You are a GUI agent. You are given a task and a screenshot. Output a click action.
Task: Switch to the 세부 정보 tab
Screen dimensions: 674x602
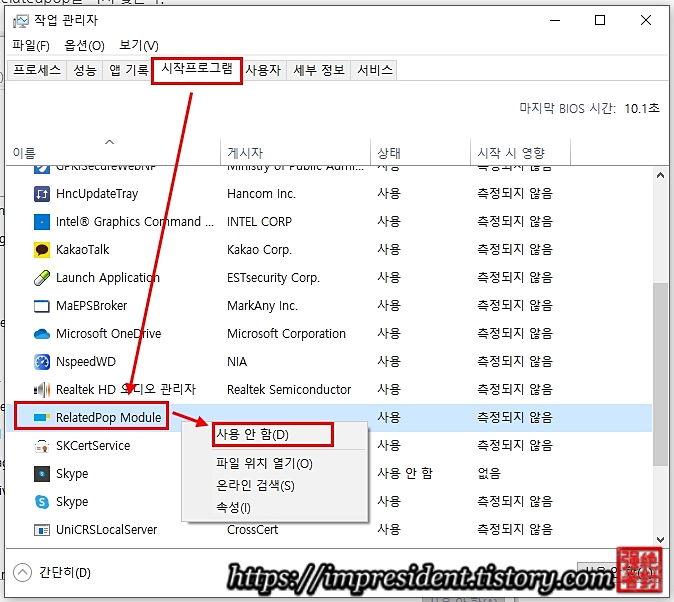[319, 70]
